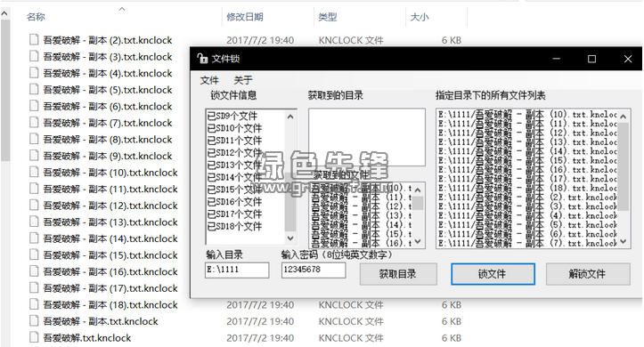Click the 解锁文件 button

pos(588,274)
